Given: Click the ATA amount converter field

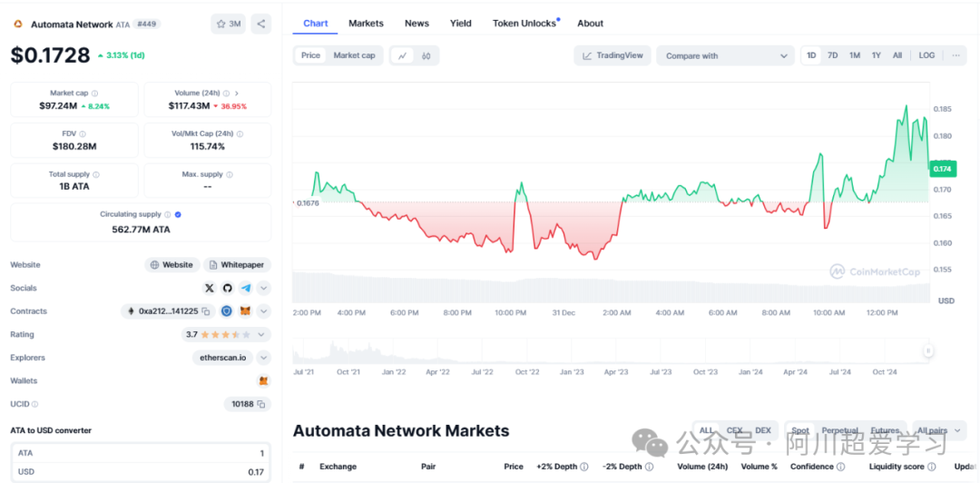Looking at the screenshot, I should [141, 453].
